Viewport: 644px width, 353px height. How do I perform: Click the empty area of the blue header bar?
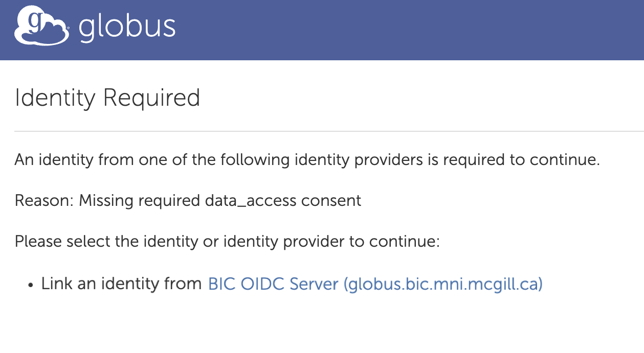[x=409, y=30]
